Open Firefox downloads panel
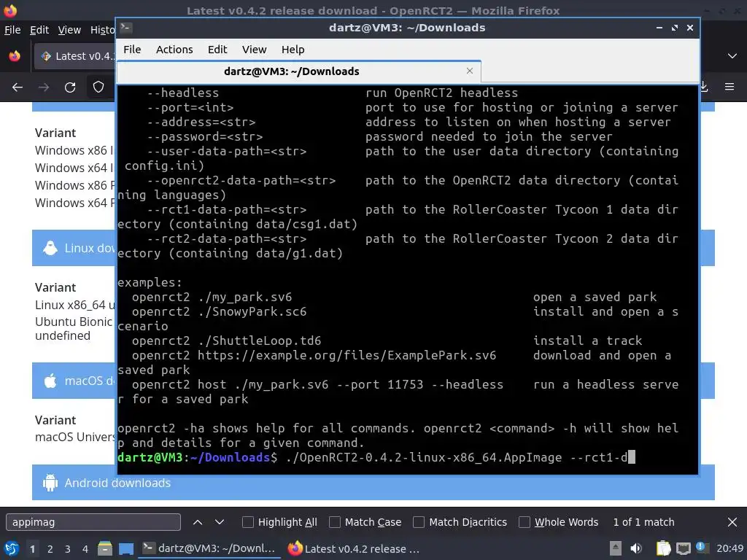The width and height of the screenshot is (747, 560). (704, 87)
